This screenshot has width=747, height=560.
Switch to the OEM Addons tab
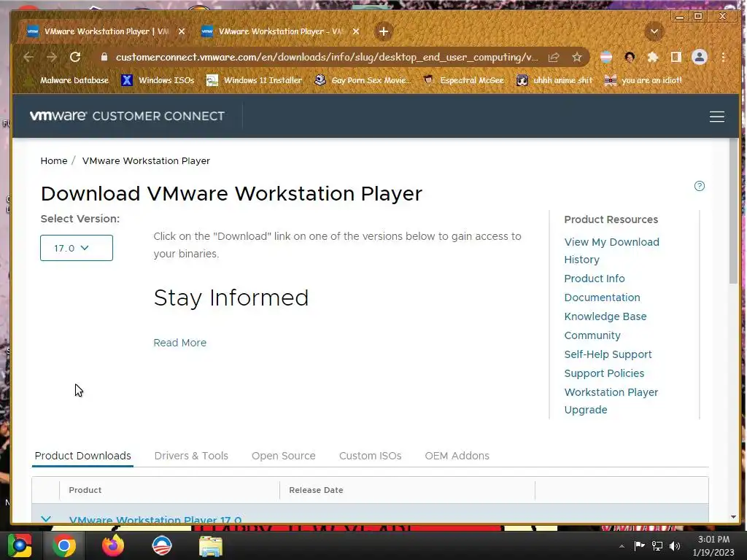457,456
